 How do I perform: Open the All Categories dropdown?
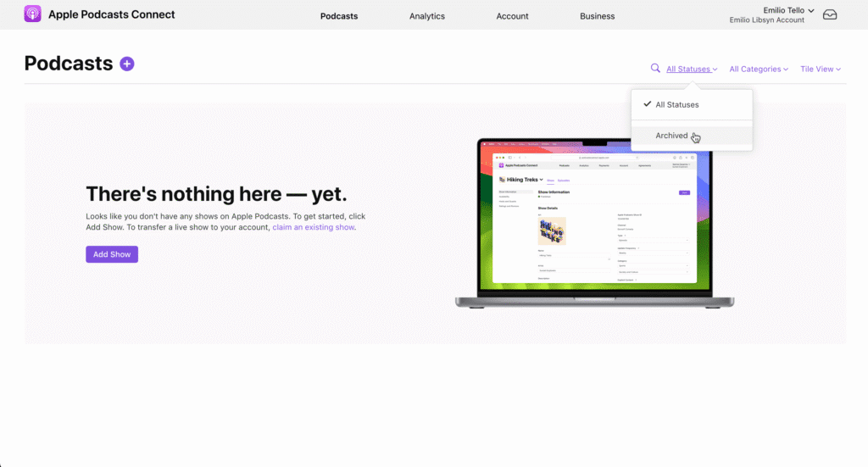(x=759, y=69)
